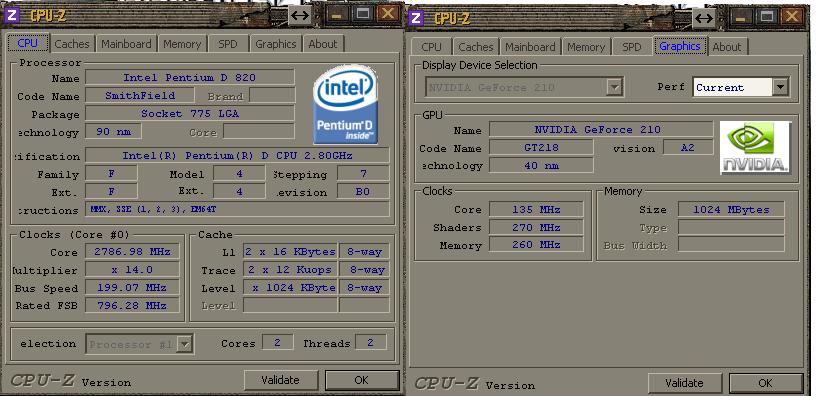The width and height of the screenshot is (816, 396).
Task: Click the GPU revision A2 value
Action: pyautogui.click(x=688, y=147)
